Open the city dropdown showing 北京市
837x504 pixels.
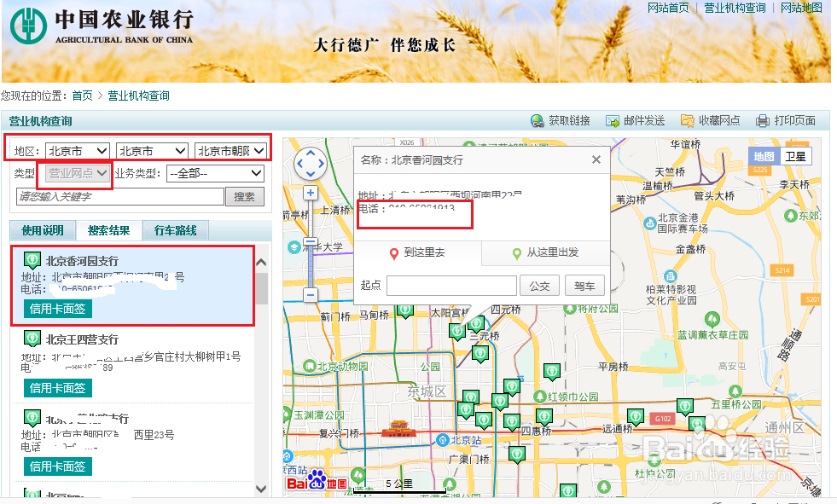coord(152,151)
